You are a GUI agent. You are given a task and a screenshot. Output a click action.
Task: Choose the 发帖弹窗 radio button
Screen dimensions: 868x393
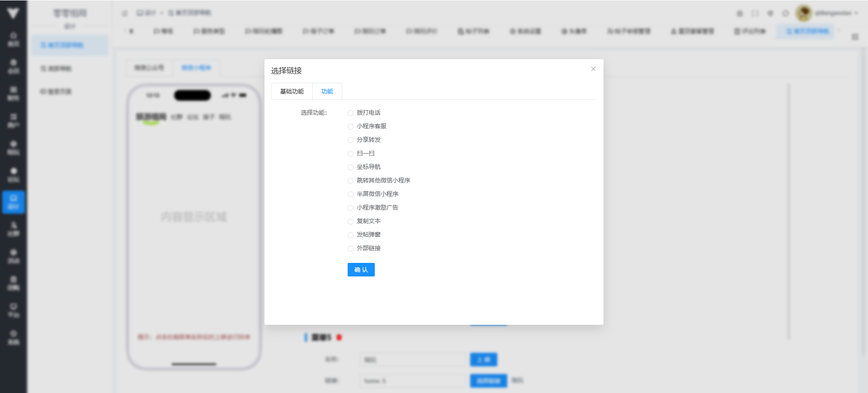point(350,235)
